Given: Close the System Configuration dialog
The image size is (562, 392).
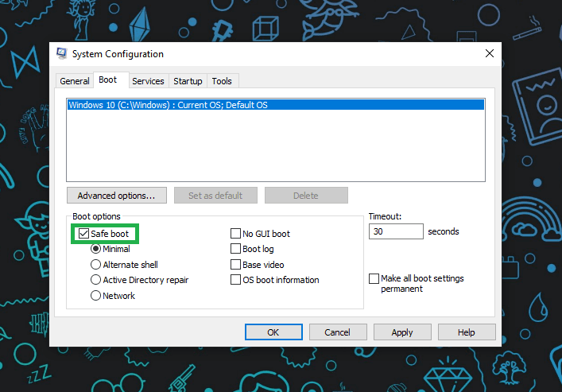Looking at the screenshot, I should click(x=489, y=53).
